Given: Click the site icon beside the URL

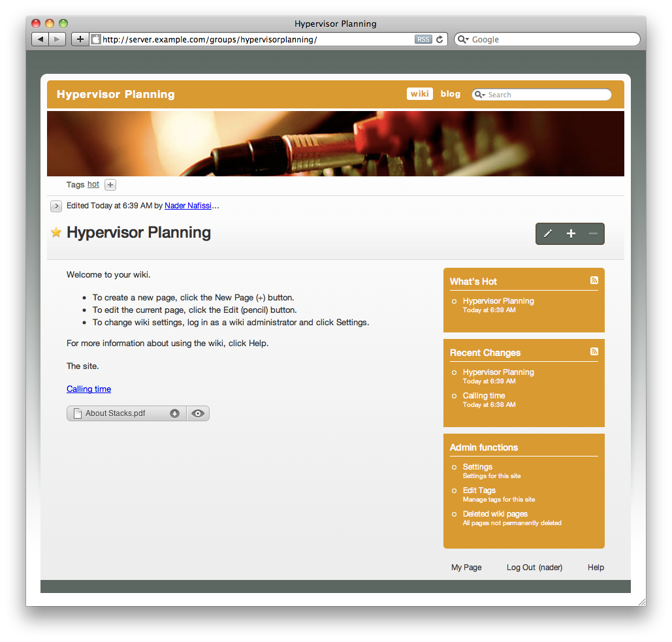Looking at the screenshot, I should tap(95, 39).
